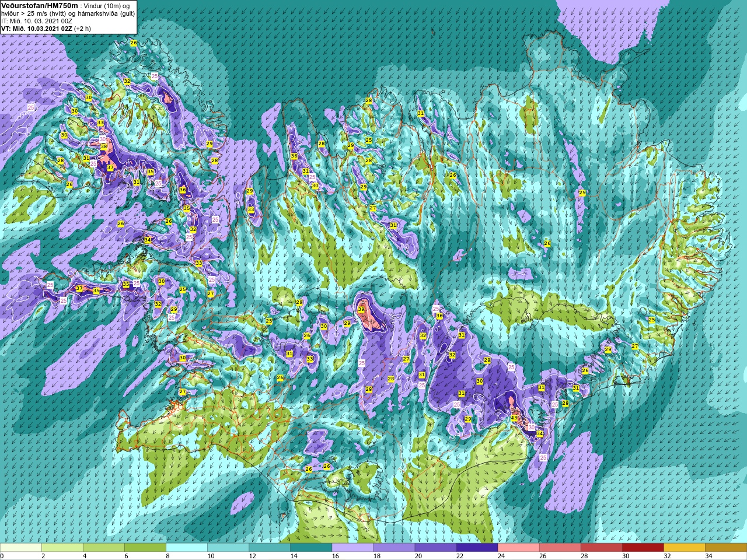
Task: Click the yellow '39' gust label
Action: pyautogui.click(x=361, y=310)
